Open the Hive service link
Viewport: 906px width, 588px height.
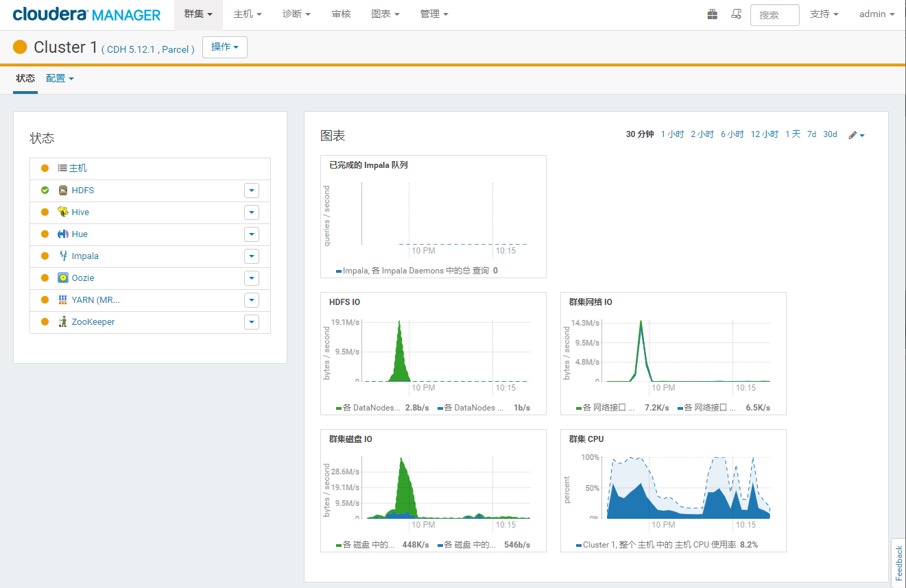80,212
